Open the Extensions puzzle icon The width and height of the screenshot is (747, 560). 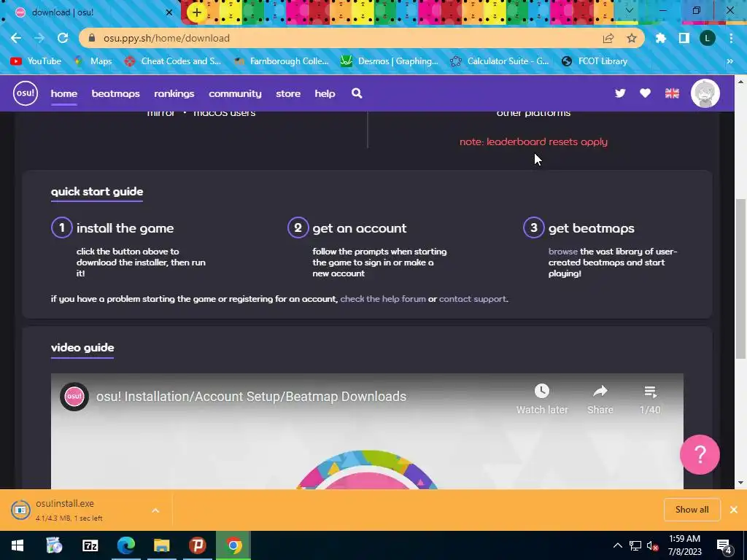661,38
